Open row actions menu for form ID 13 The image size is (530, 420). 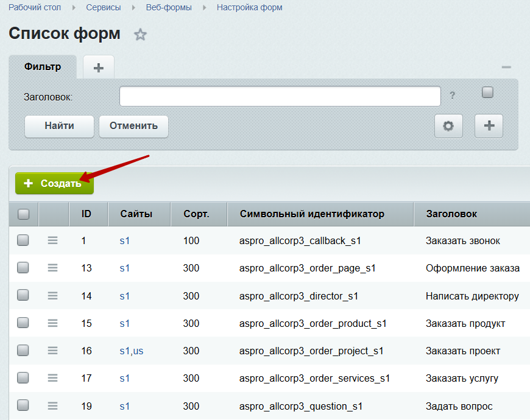point(53,268)
